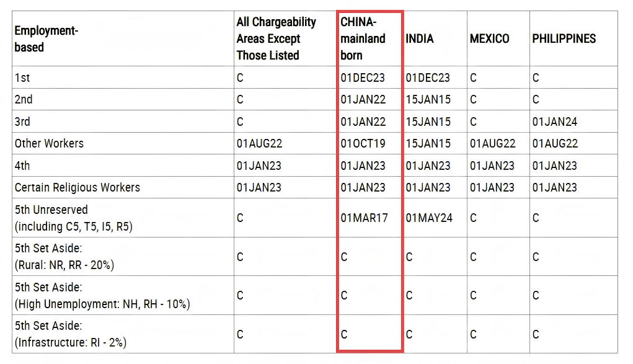Click the CHINA-mainland born column header
The image size is (633, 364).
tap(363, 38)
